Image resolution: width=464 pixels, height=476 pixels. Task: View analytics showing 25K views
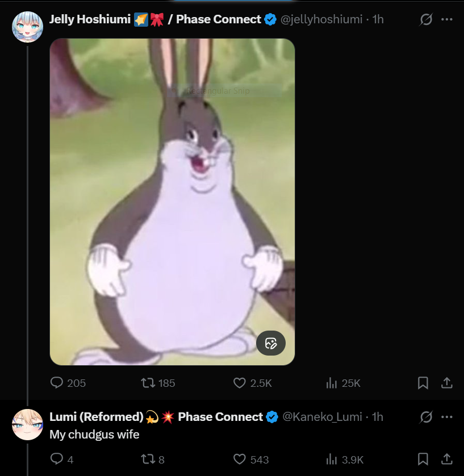pos(343,383)
